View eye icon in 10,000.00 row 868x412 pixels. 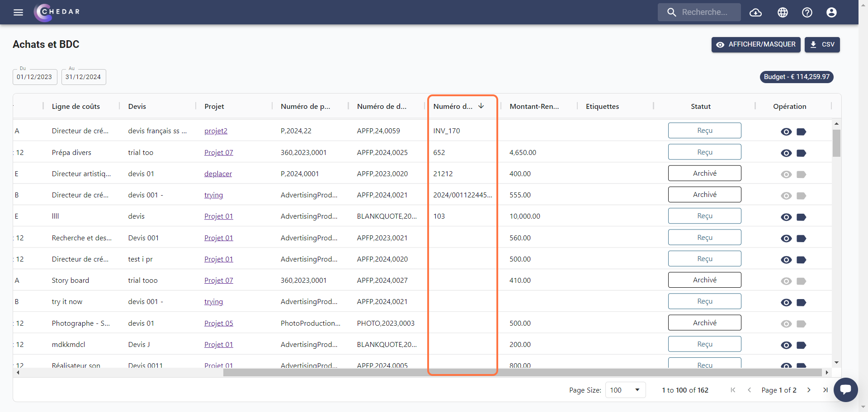point(786,217)
